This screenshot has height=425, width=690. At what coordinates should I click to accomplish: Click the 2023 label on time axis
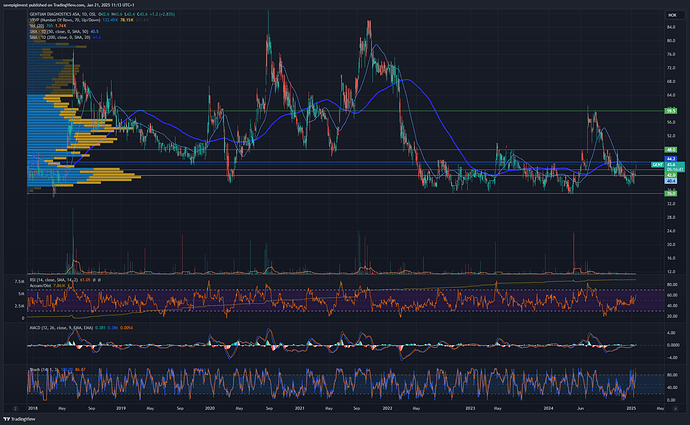click(470, 408)
